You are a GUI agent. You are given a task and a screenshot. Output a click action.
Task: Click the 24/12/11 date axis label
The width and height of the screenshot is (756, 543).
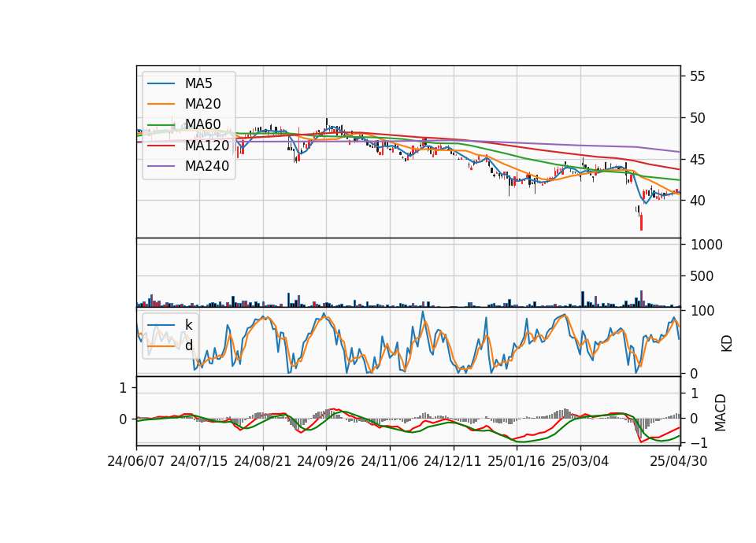point(453,461)
